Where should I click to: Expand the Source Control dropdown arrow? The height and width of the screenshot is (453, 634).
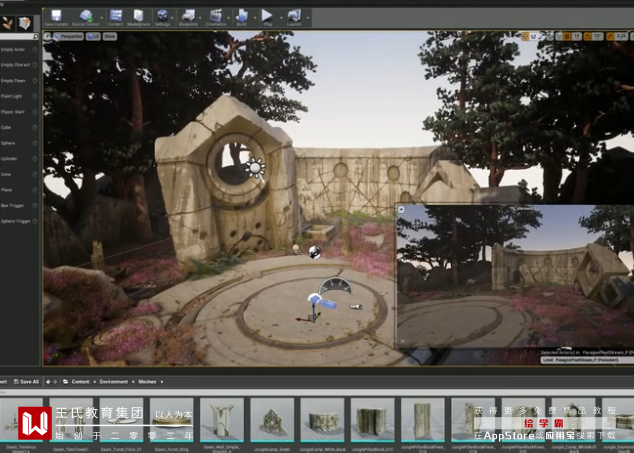[101, 18]
